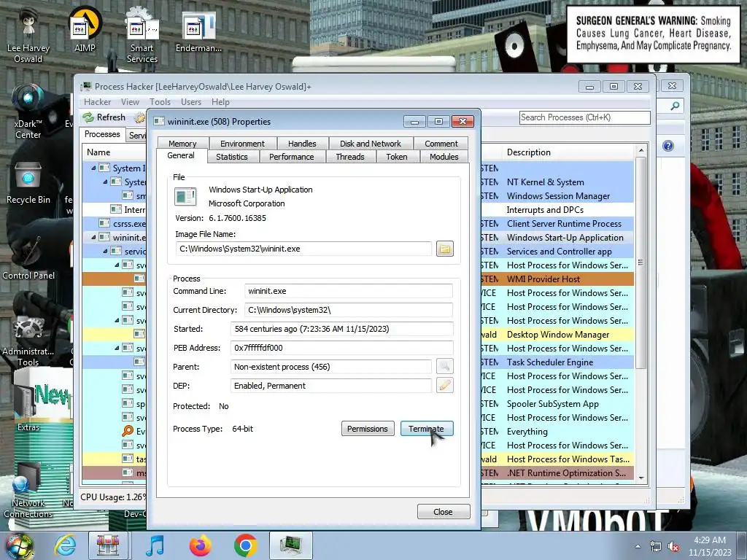Image resolution: width=747 pixels, height=560 pixels.
Task: Open the Disk and Network tab
Action: pos(370,144)
